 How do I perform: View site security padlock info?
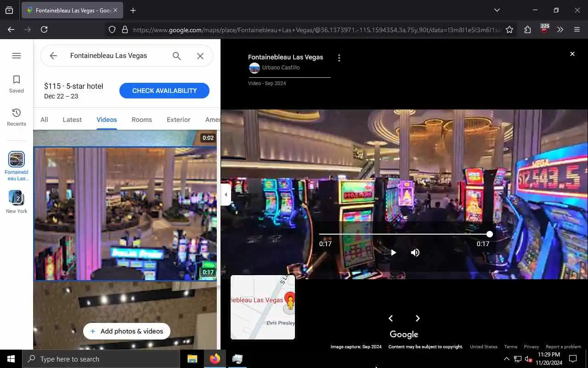[124, 29]
